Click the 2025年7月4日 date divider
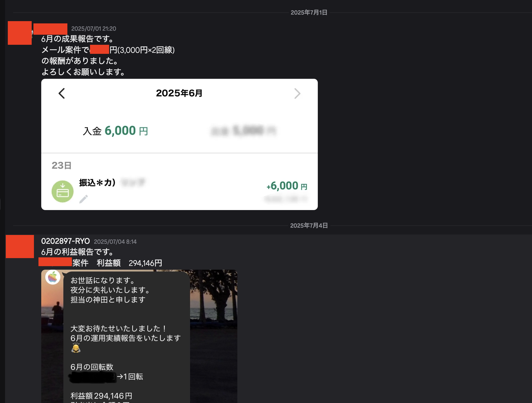The height and width of the screenshot is (403, 532). [x=309, y=226]
